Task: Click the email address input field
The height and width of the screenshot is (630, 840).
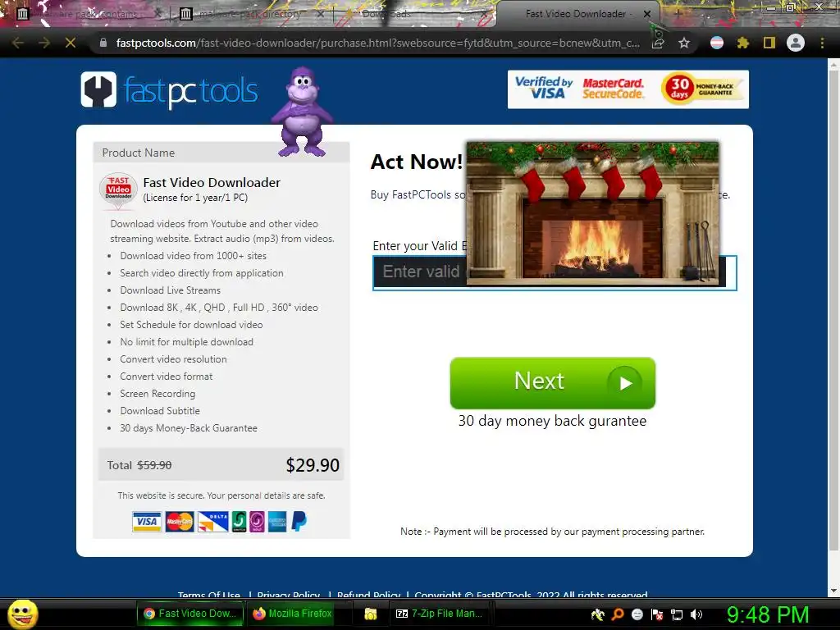Action: 555,272
